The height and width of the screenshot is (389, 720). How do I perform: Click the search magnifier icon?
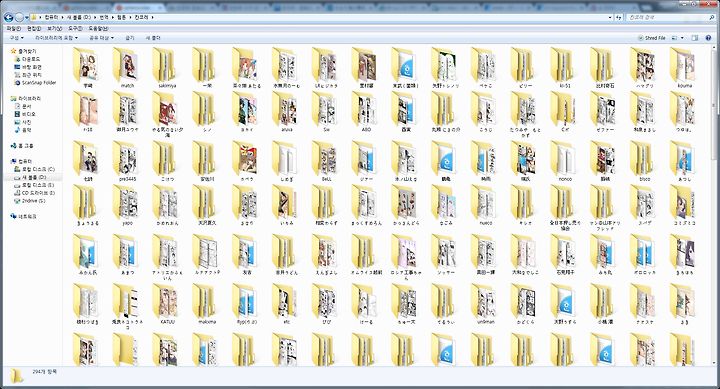click(x=712, y=17)
